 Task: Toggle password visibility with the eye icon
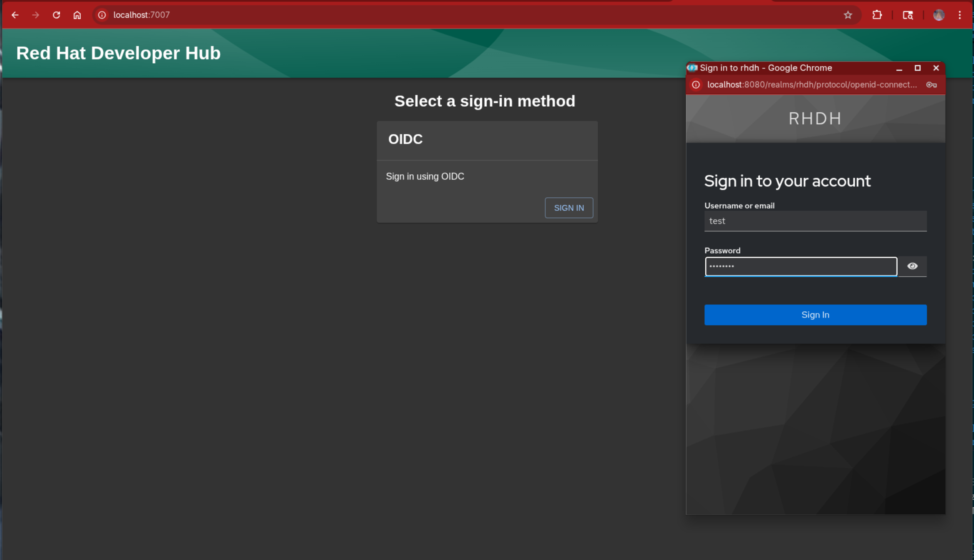pos(912,266)
